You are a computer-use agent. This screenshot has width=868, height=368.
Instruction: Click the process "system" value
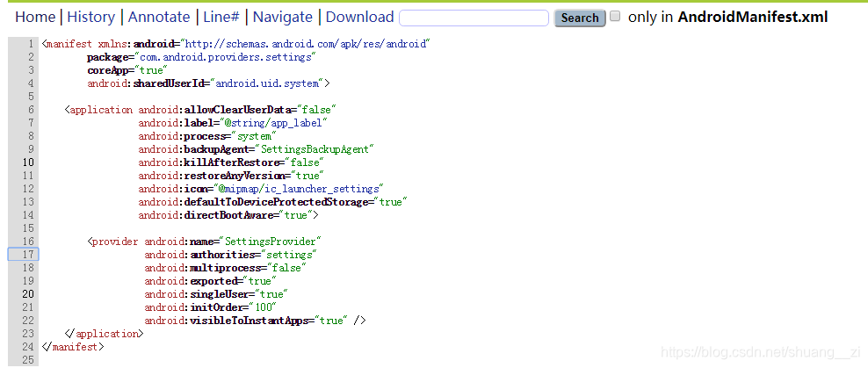click(254, 136)
